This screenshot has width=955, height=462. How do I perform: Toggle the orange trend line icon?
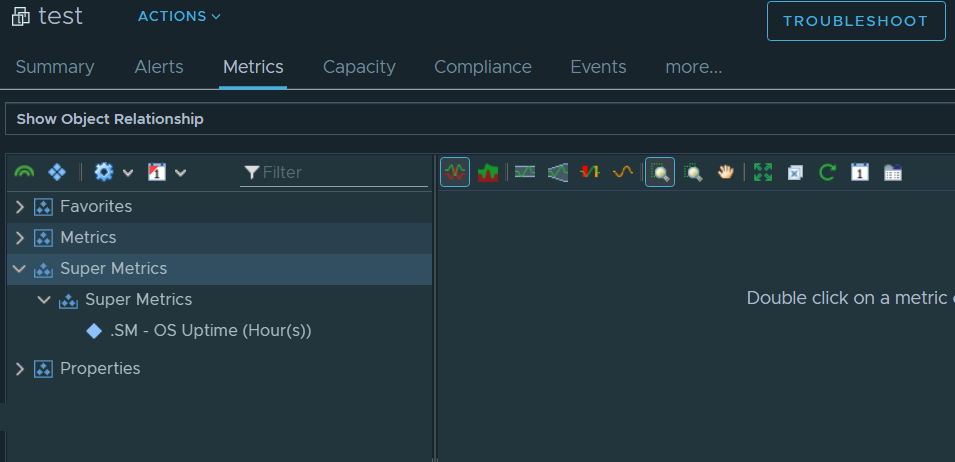(x=622, y=172)
